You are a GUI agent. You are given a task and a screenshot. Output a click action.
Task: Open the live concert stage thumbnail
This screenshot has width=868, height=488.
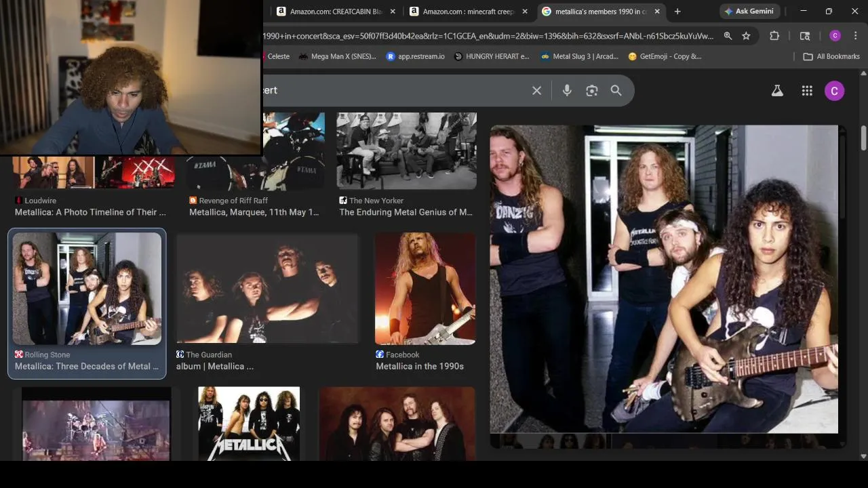click(x=96, y=424)
